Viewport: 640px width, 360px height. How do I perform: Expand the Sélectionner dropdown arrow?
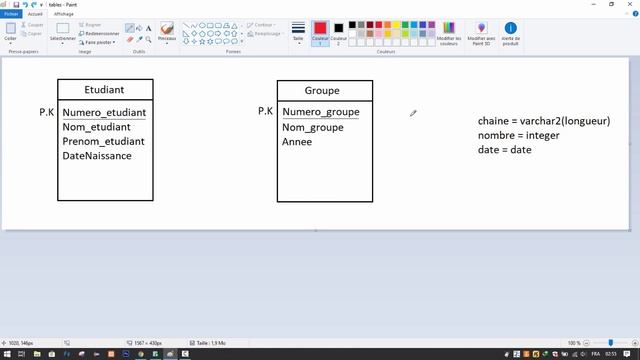(62, 43)
